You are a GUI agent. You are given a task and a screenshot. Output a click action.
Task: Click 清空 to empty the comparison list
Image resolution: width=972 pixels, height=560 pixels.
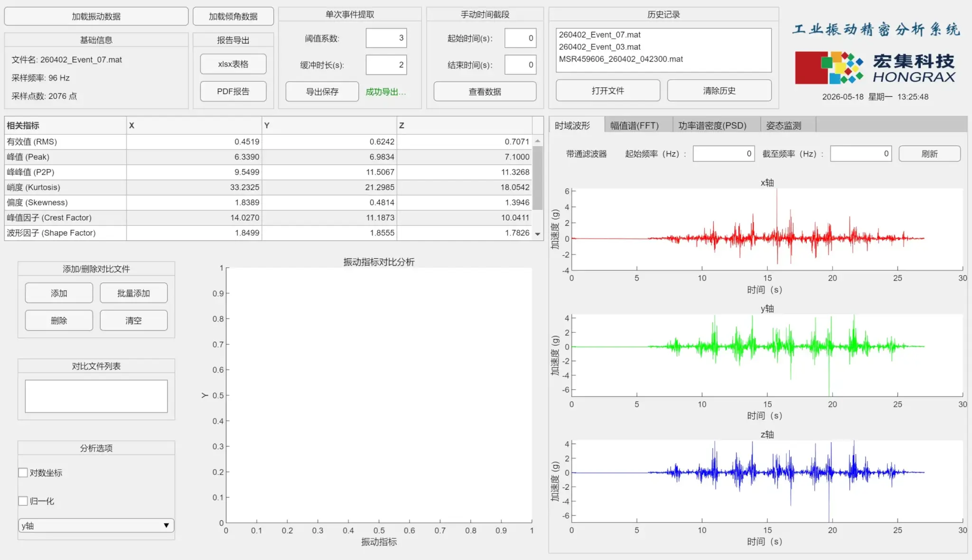pos(133,320)
